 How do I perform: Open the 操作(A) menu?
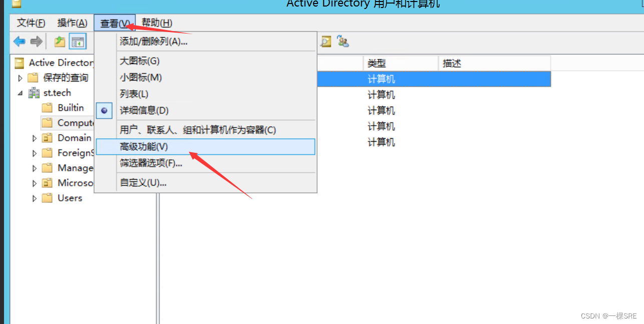72,23
